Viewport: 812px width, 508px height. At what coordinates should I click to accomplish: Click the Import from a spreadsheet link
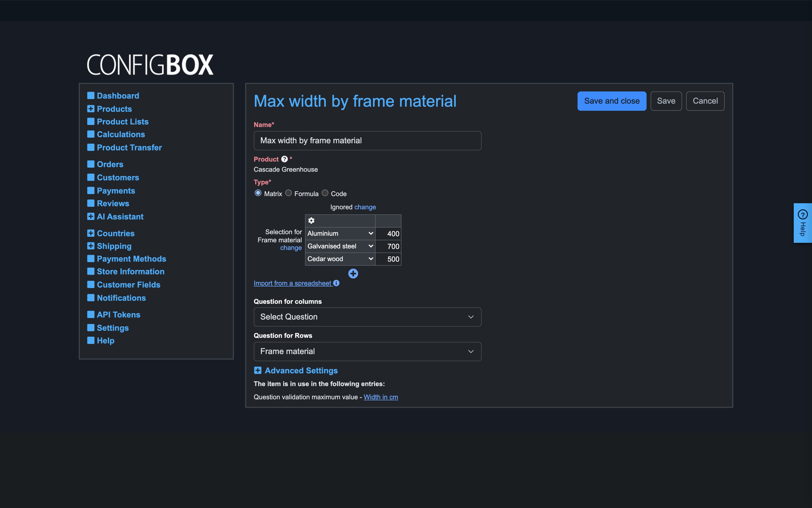coord(292,283)
